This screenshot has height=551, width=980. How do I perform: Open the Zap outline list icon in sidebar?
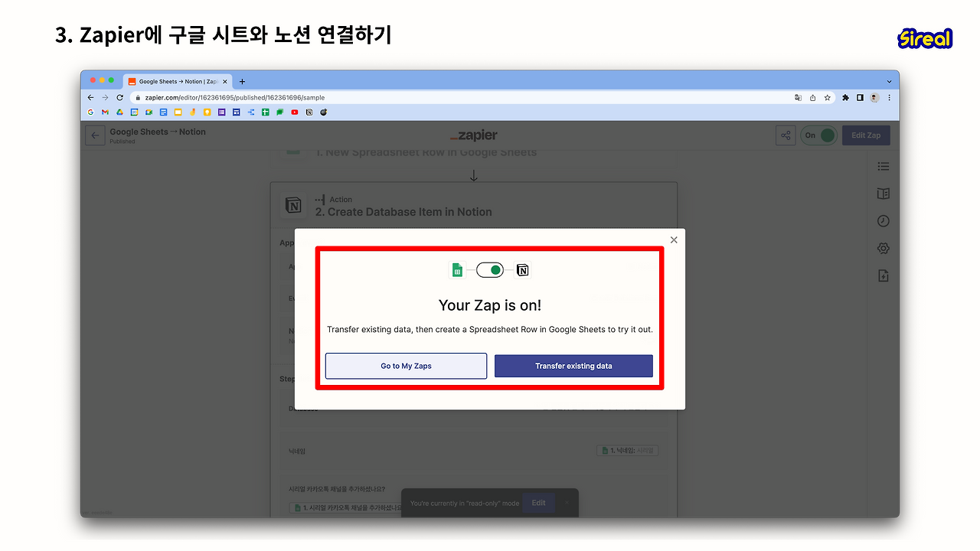pyautogui.click(x=883, y=166)
